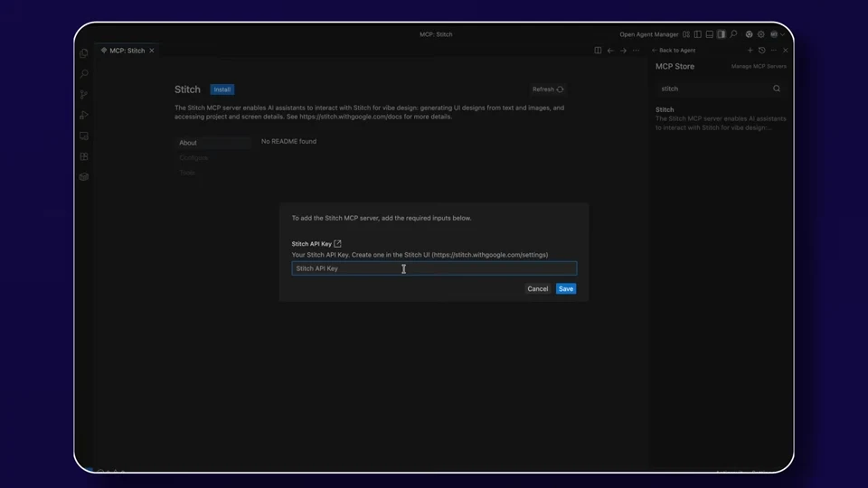Open the Remote Explorer view
Image resolution: width=868 pixels, height=488 pixels.
pos(84,136)
